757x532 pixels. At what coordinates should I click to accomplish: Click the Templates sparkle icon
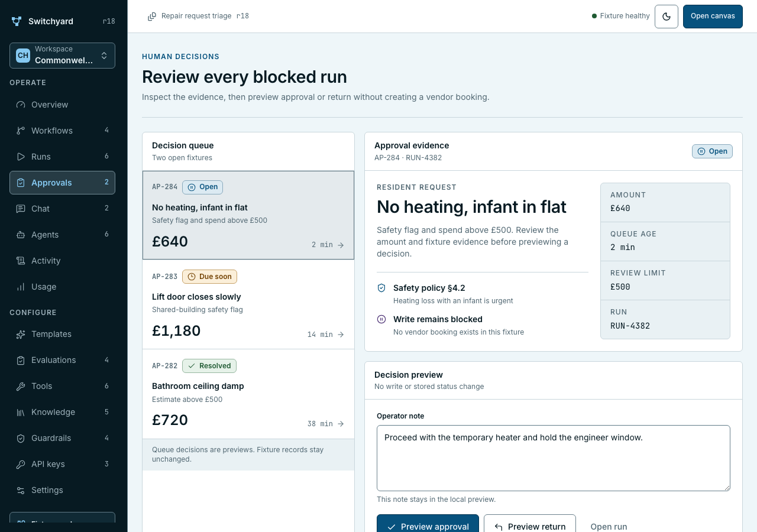(21, 334)
